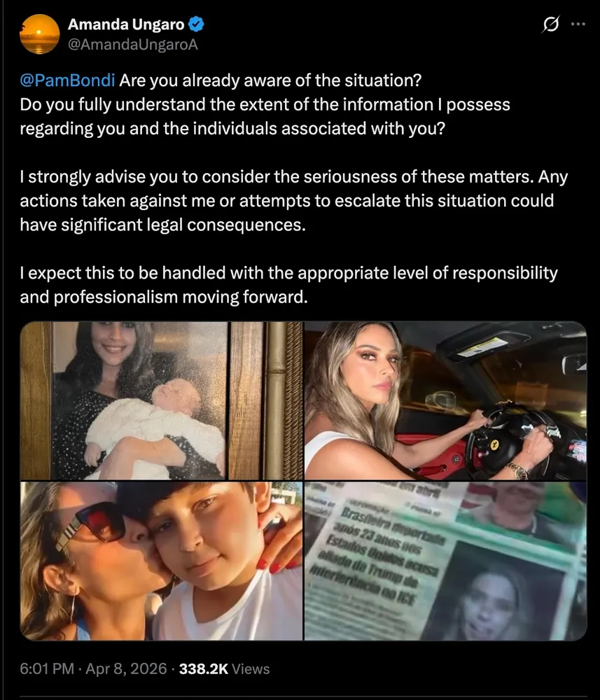Click the 'I strongly advise you' paragraph
This screenshot has height=700, width=600.
(294, 201)
